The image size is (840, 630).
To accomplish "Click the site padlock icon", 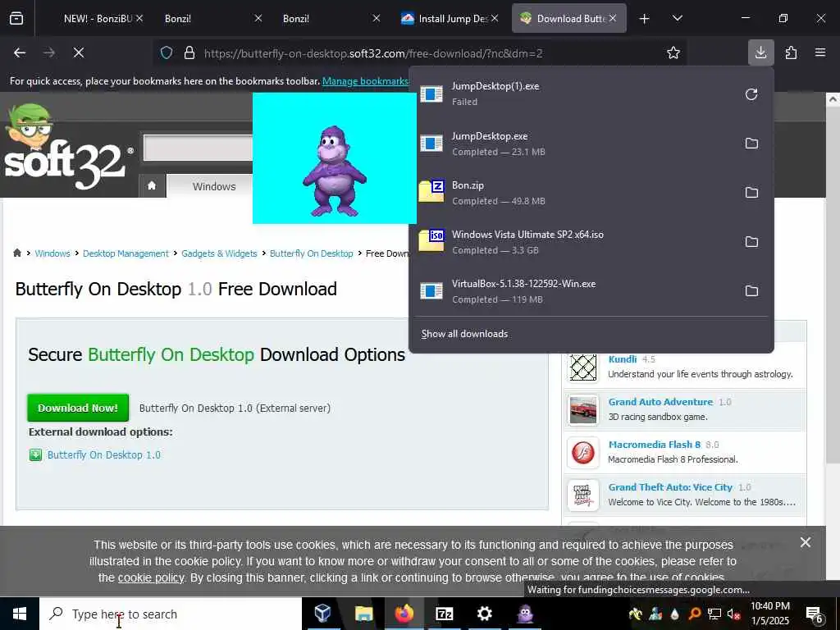I will 189,52.
